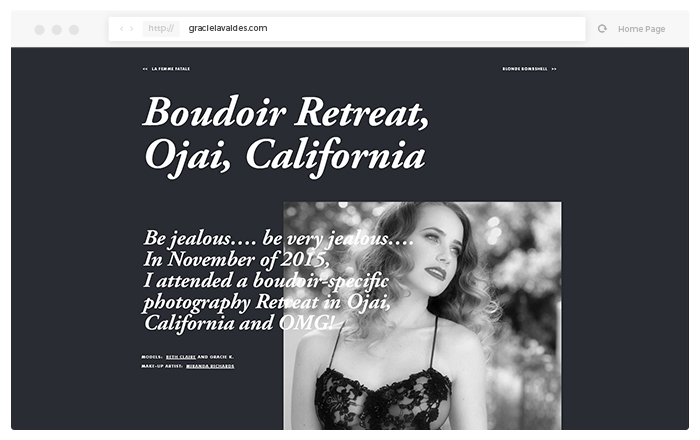Click the "Make-up artist:" credit label
The height and width of the screenshot is (440, 700).
pyautogui.click(x=162, y=366)
